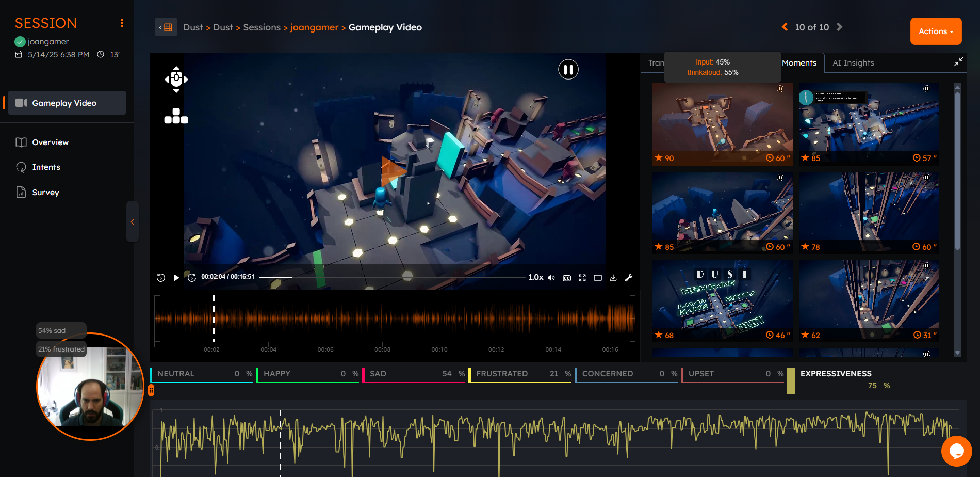The height and width of the screenshot is (477, 980).
Task: Open the Intents section
Action: pos(46,167)
